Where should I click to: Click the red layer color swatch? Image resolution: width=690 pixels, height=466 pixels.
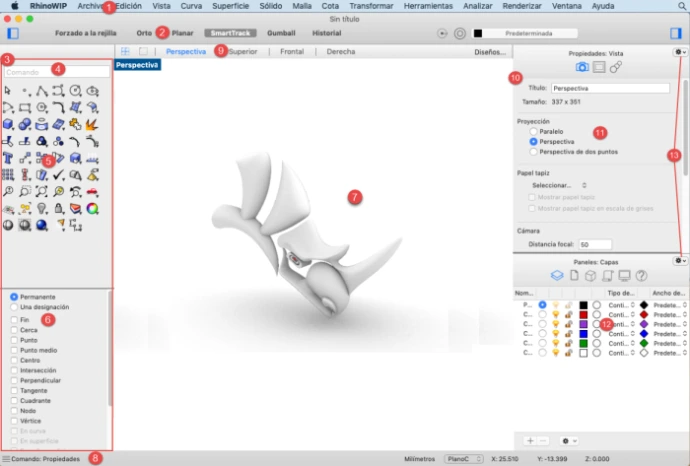[x=583, y=315]
